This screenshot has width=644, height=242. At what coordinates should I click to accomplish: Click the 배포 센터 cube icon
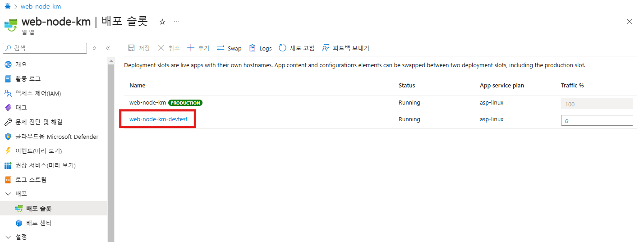[x=18, y=223]
